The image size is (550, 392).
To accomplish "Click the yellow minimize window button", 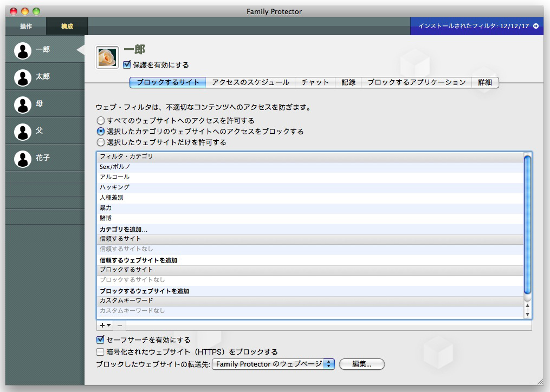I will tap(25, 11).
